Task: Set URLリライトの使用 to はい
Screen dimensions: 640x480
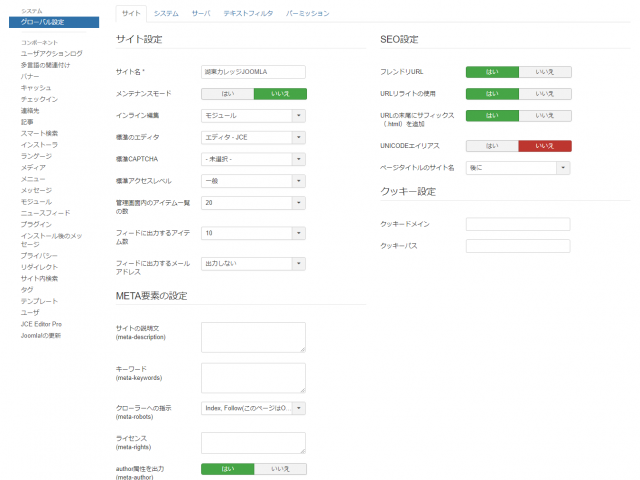Action: 492,94
